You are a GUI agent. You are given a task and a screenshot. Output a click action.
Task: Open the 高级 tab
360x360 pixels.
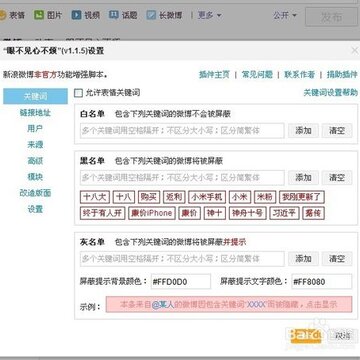(x=35, y=161)
